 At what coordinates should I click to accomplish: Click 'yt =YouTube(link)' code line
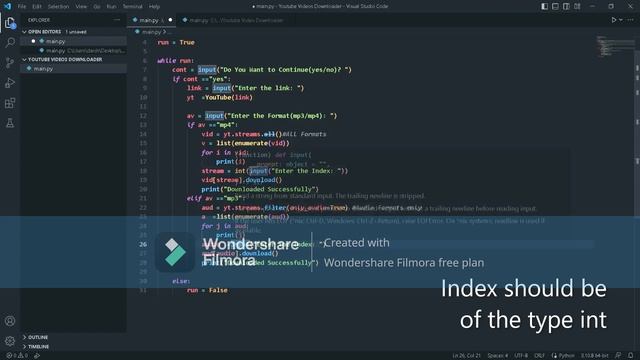tap(220, 97)
